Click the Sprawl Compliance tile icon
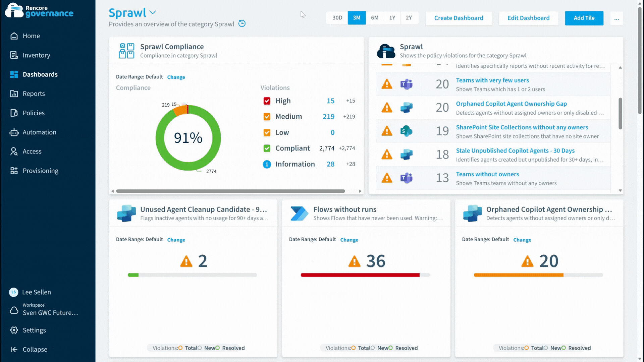This screenshot has width=644, height=362. click(x=126, y=51)
